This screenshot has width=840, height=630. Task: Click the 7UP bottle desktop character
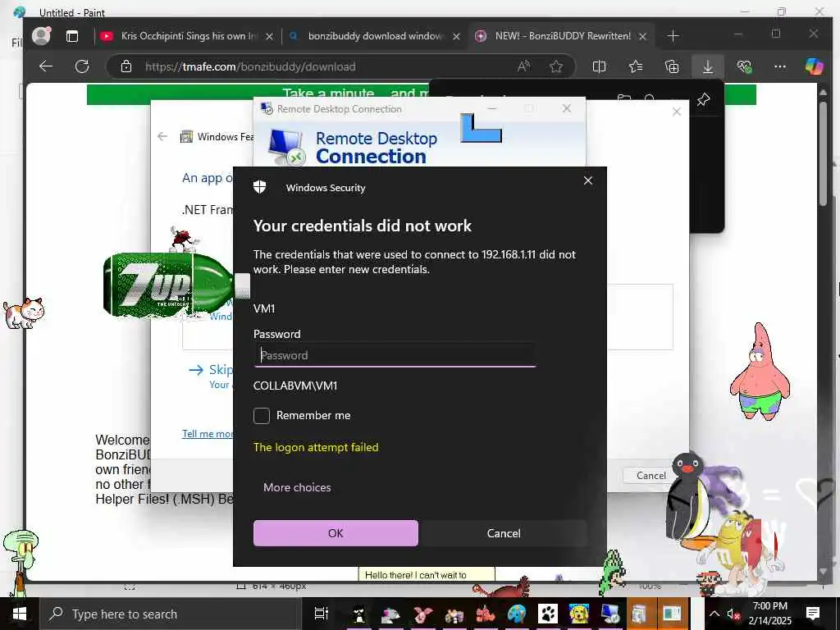pos(177,285)
